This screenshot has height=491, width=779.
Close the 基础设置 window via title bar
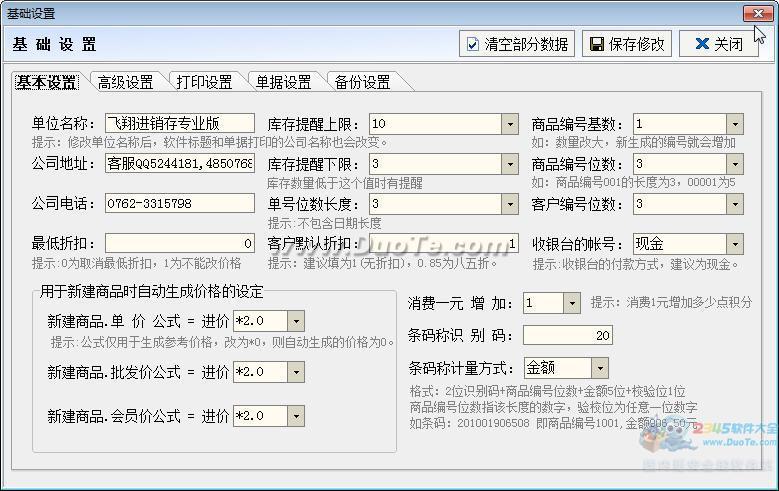[756, 13]
